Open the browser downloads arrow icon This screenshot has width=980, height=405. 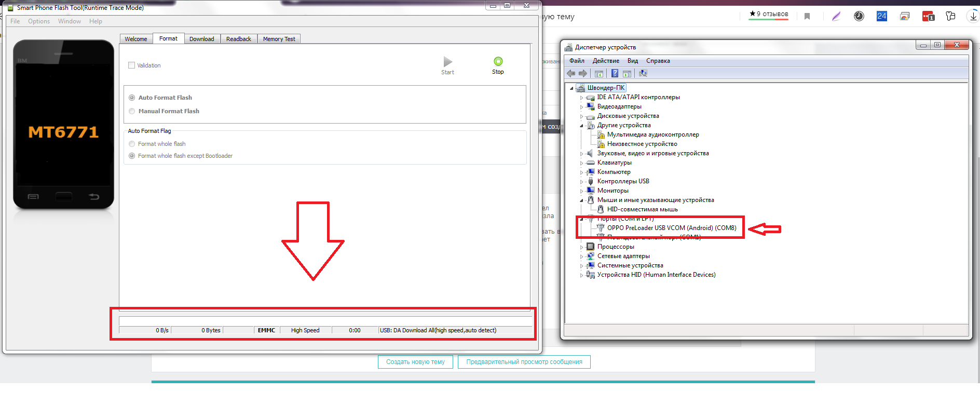click(973, 16)
